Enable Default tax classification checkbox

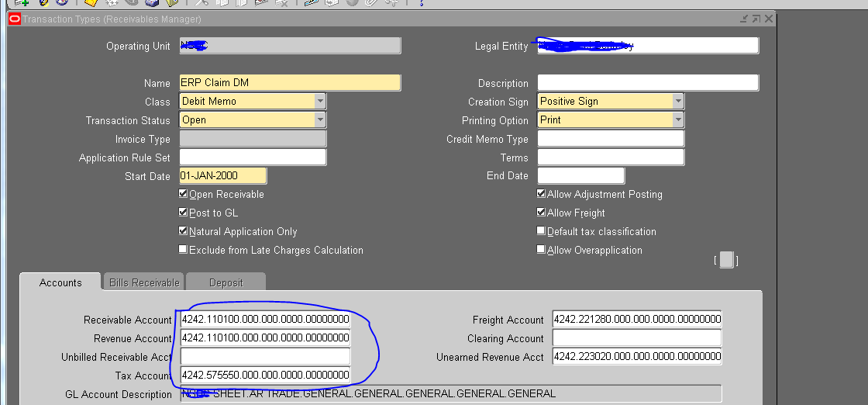[542, 231]
